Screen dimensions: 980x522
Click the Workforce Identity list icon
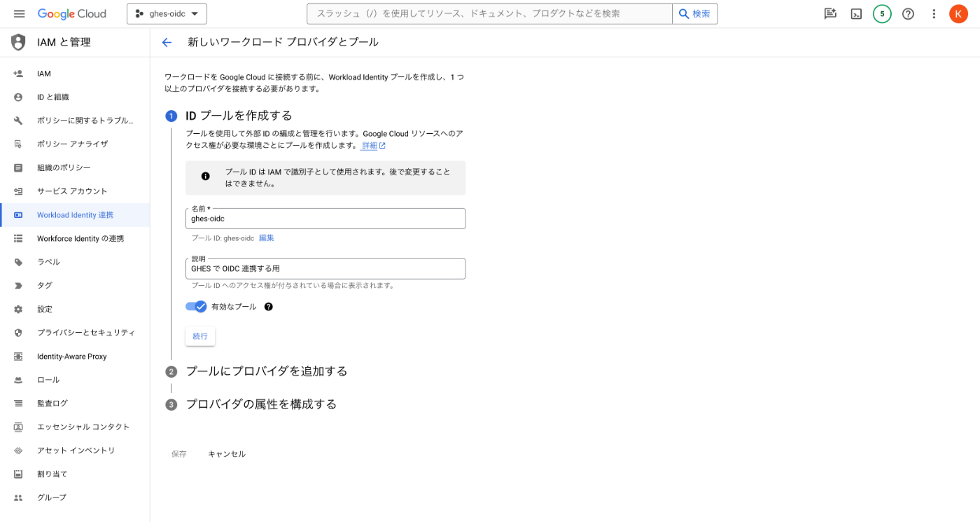click(18, 238)
